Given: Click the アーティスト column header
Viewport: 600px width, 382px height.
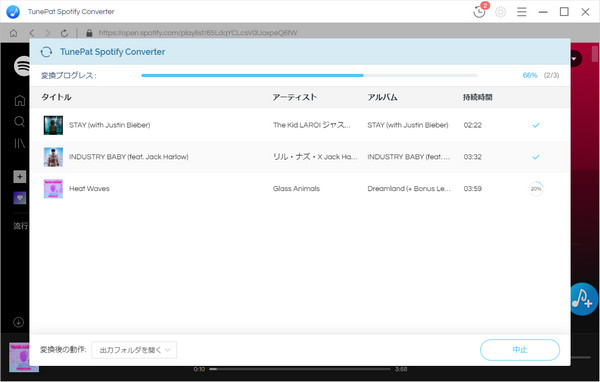Looking at the screenshot, I should 295,97.
